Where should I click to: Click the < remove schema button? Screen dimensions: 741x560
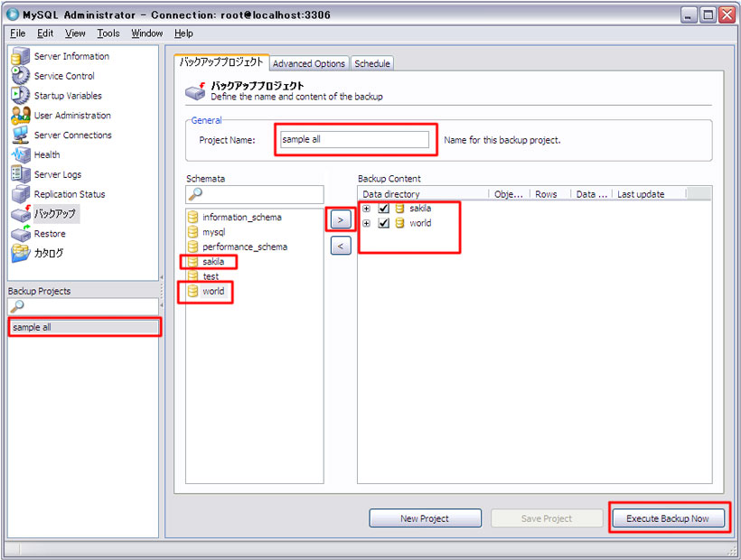pos(341,246)
